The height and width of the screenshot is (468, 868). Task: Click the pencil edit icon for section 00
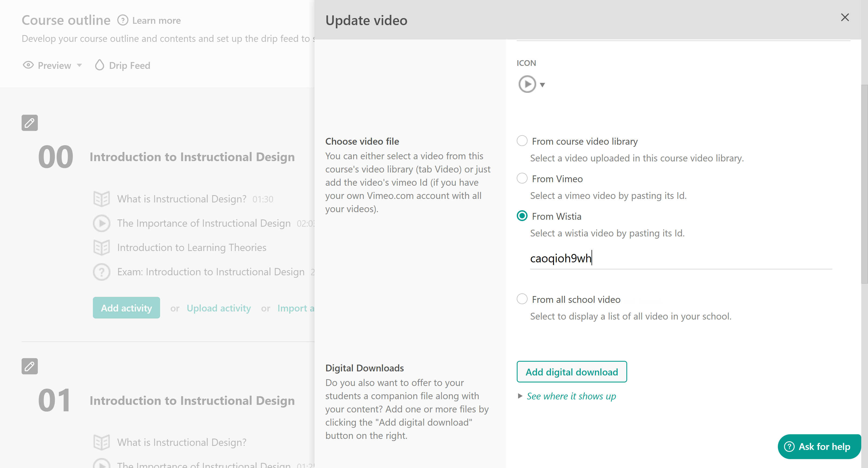click(30, 123)
